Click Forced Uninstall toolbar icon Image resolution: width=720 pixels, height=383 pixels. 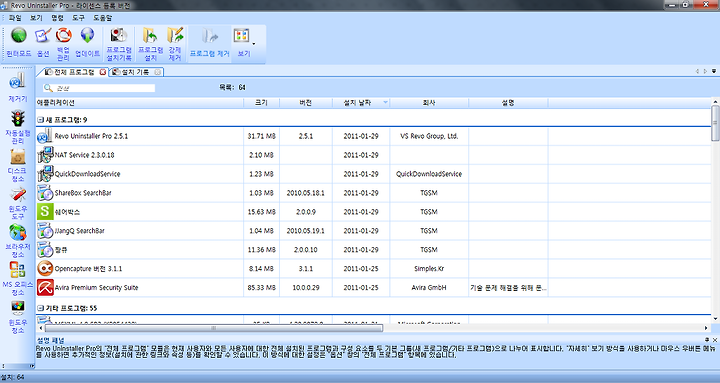tap(175, 35)
